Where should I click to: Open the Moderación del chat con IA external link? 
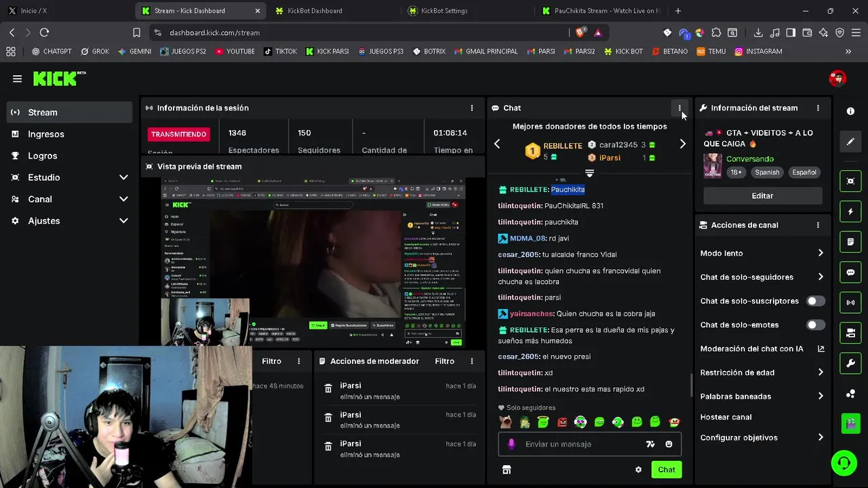(821, 349)
